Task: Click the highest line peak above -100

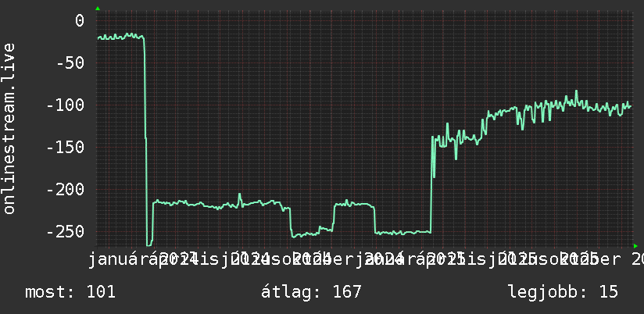Action: (576, 91)
